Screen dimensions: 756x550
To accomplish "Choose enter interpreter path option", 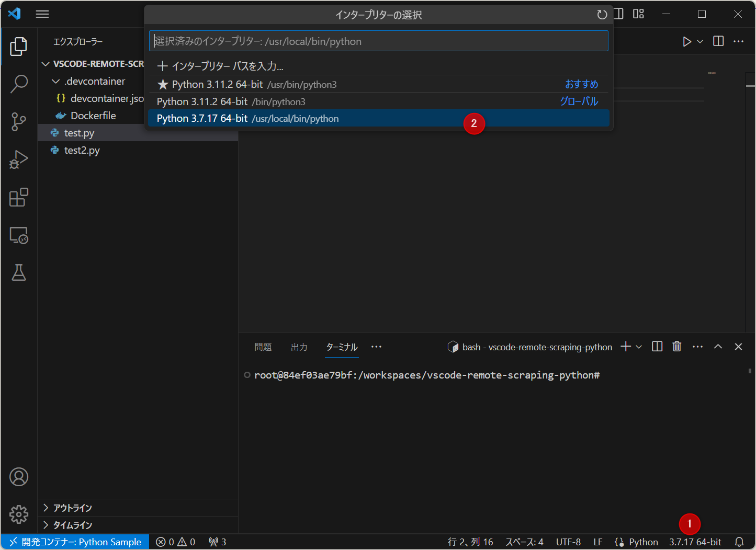I will [379, 66].
